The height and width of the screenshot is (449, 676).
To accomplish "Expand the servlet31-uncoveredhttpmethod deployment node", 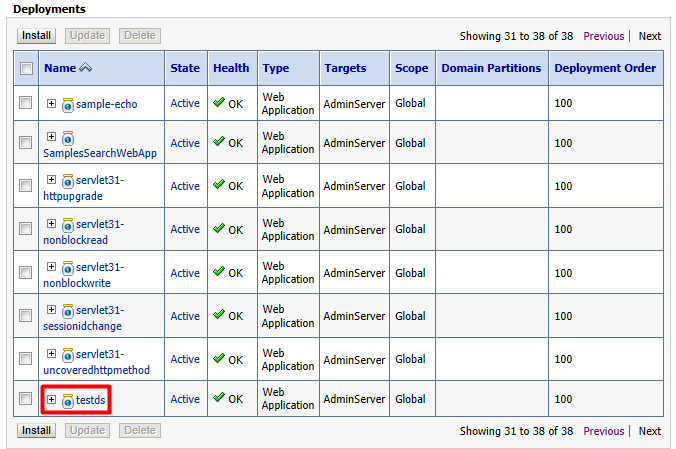I will pos(51,354).
